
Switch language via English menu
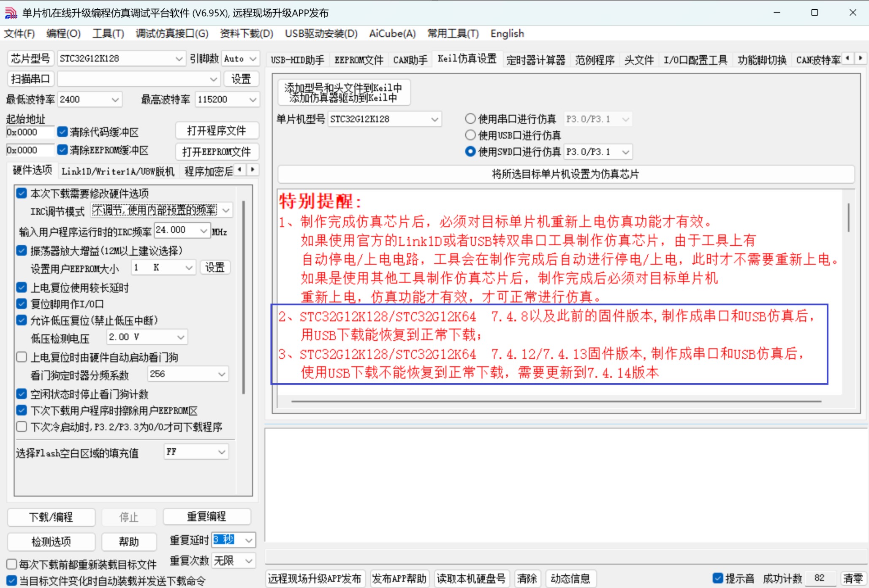(x=507, y=33)
